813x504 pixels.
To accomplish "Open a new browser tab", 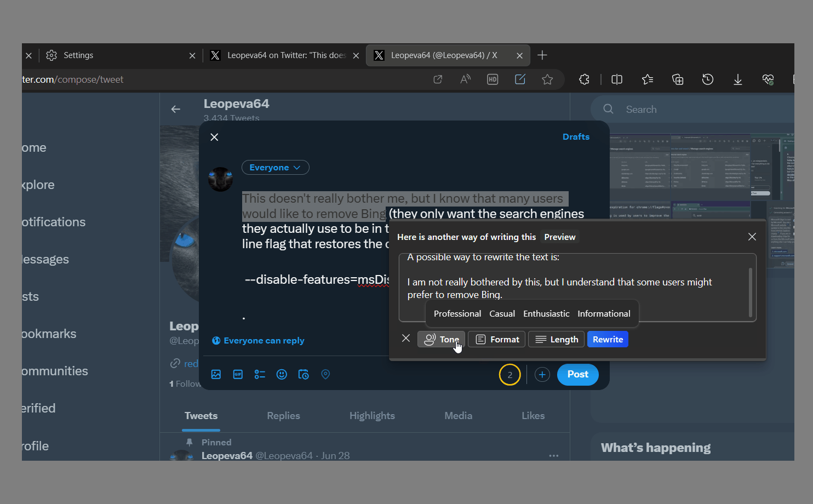I will 542,55.
